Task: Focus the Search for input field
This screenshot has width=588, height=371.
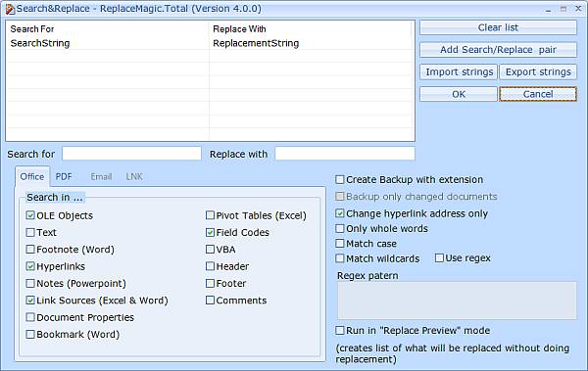Action: (131, 154)
